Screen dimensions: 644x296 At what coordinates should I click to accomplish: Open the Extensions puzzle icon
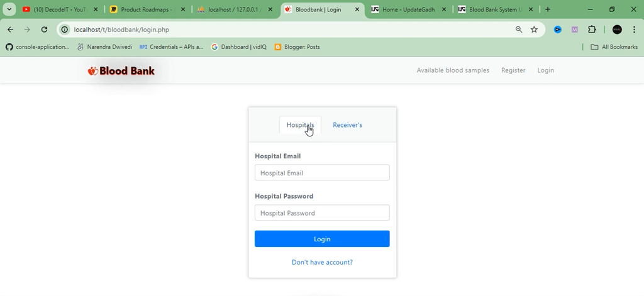point(592,30)
